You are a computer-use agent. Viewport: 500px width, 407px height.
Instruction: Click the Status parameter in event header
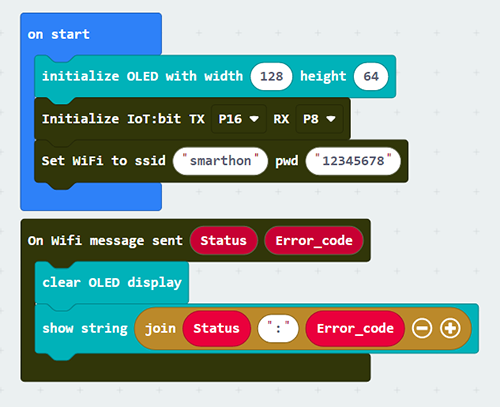(223, 241)
